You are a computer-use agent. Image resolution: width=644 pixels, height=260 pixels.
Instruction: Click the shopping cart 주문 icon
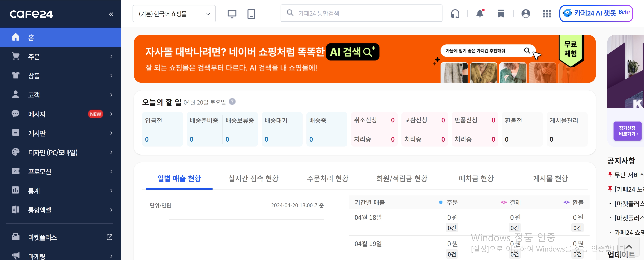[15, 56]
